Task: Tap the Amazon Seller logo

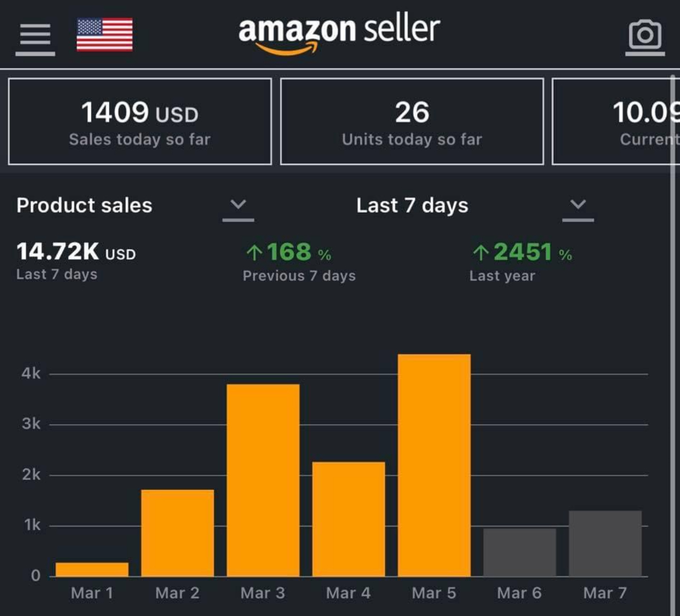Action: (x=339, y=33)
